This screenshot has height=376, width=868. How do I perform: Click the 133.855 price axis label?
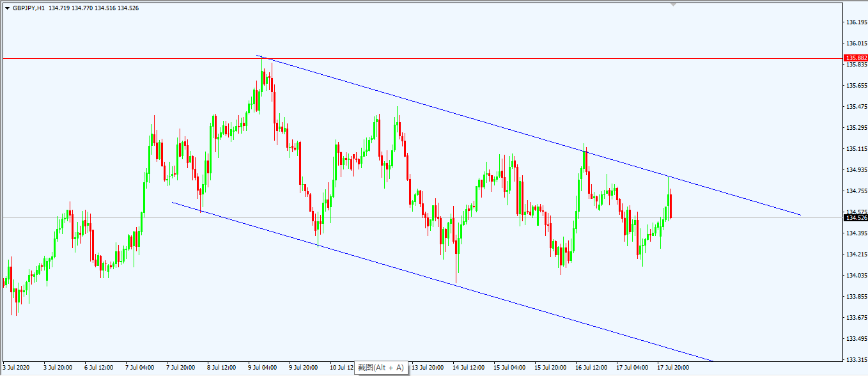click(856, 297)
